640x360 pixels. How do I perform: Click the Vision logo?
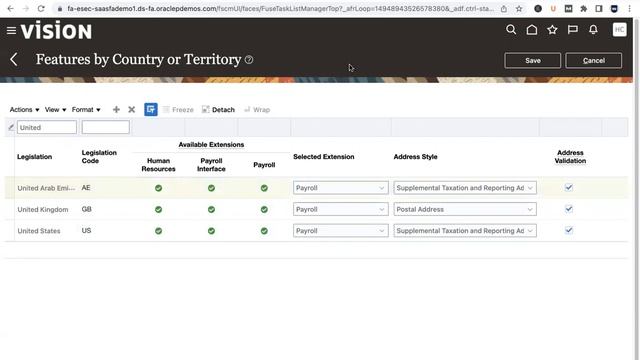coord(56,31)
